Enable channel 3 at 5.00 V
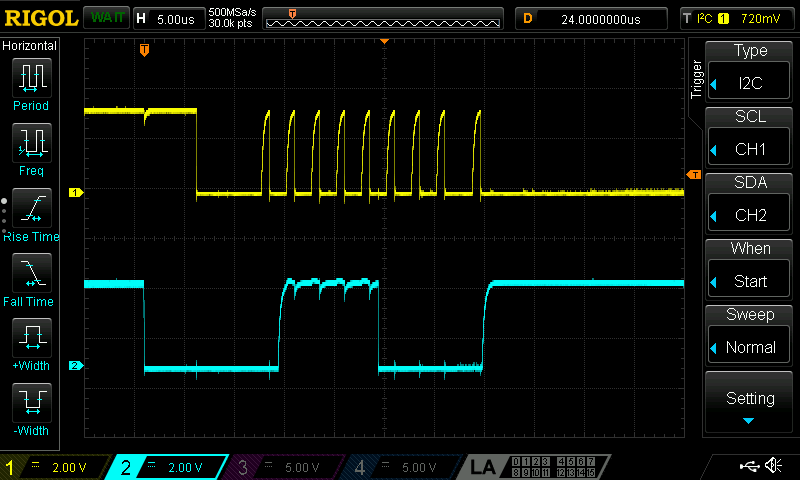This screenshot has height=480, width=800. point(286,467)
